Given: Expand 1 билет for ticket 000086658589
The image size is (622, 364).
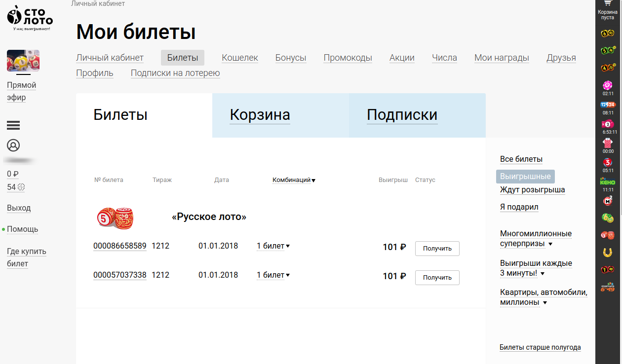Looking at the screenshot, I should tap(273, 246).
